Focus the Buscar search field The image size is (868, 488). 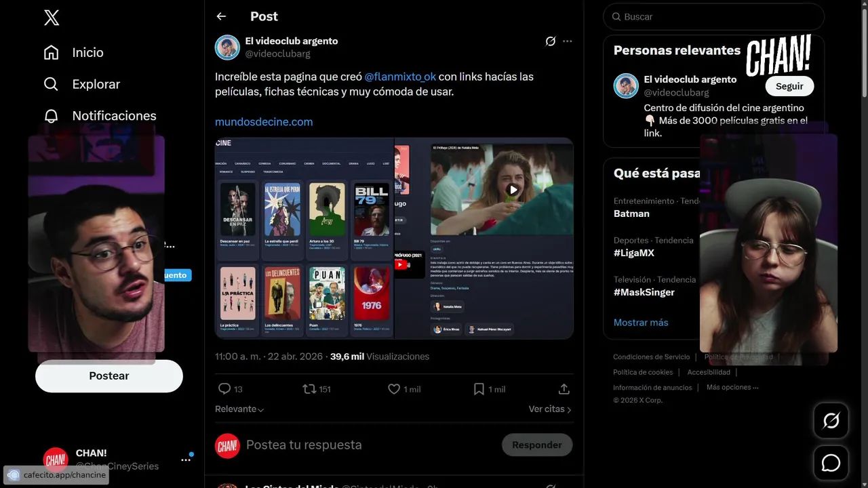click(x=713, y=17)
